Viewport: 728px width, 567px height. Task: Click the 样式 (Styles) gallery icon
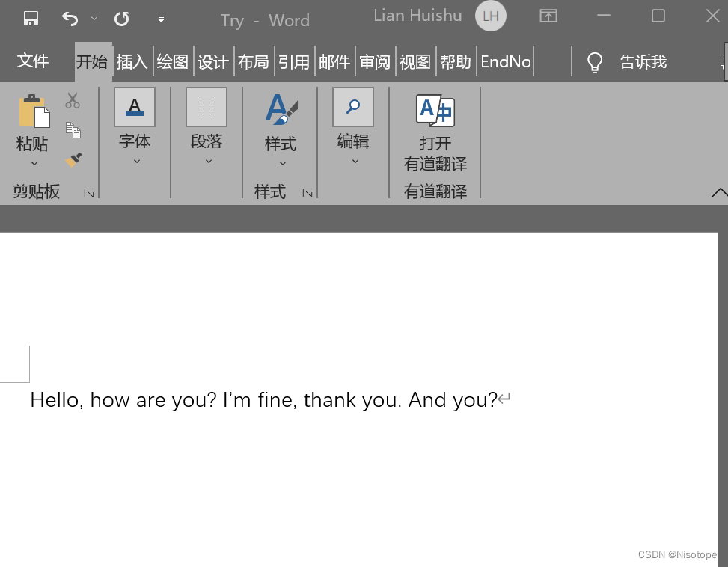coord(281,109)
